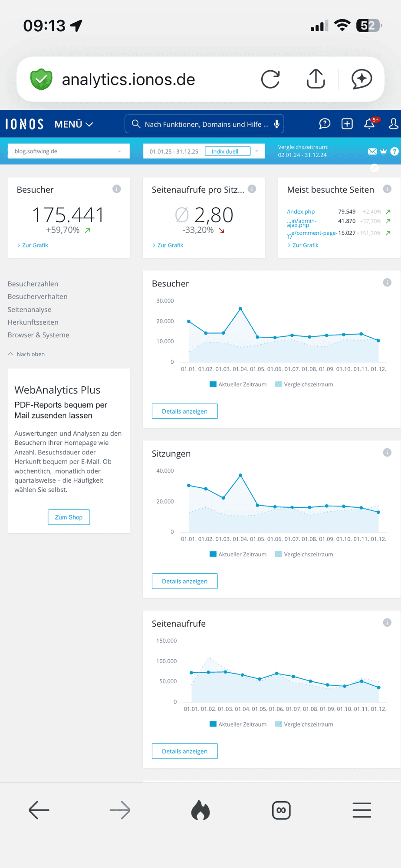The width and height of the screenshot is (401, 868).
Task: Expand the MENÜ dropdown
Action: [x=74, y=124]
